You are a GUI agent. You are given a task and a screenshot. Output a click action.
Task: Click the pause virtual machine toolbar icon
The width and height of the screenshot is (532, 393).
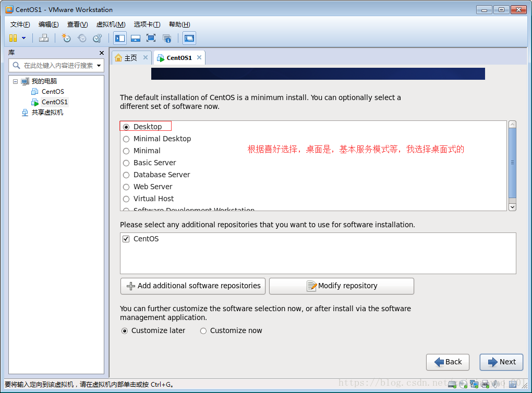pos(13,38)
